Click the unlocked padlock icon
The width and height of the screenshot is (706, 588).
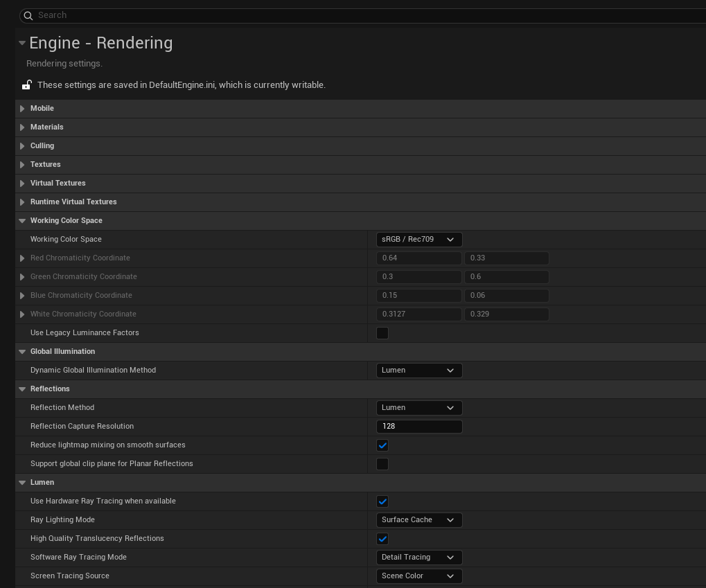click(x=26, y=85)
